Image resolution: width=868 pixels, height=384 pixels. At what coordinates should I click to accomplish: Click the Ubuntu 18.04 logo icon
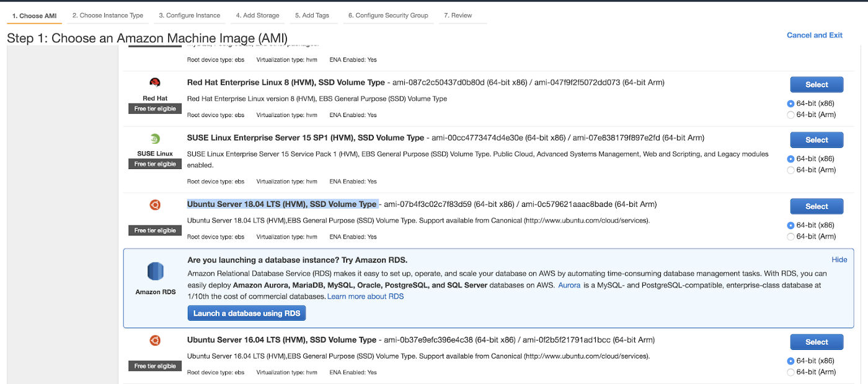[155, 205]
